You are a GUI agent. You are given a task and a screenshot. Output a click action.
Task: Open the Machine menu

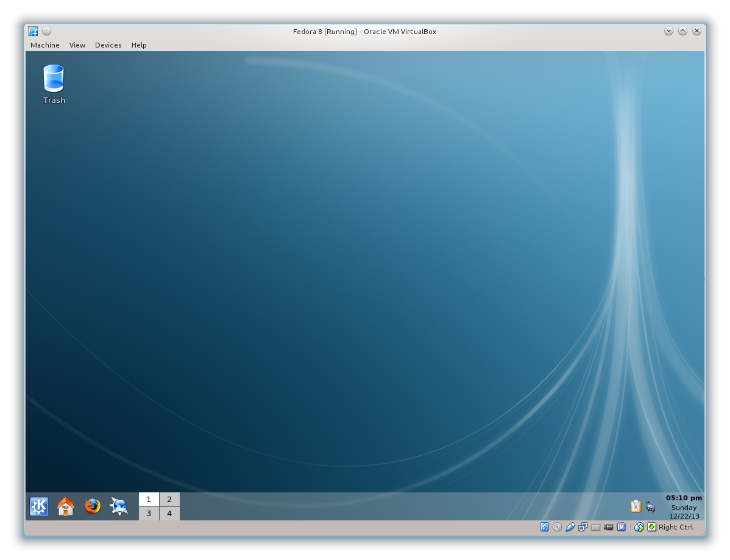point(45,45)
